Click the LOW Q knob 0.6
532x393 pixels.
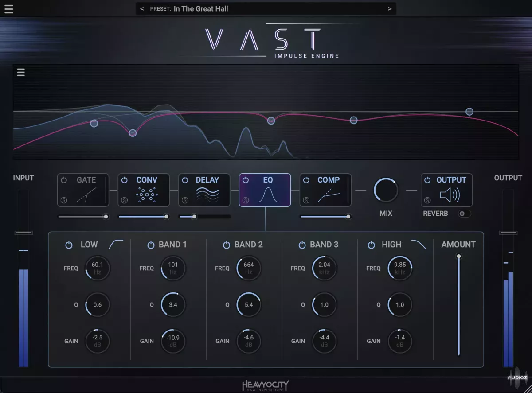[x=98, y=305]
